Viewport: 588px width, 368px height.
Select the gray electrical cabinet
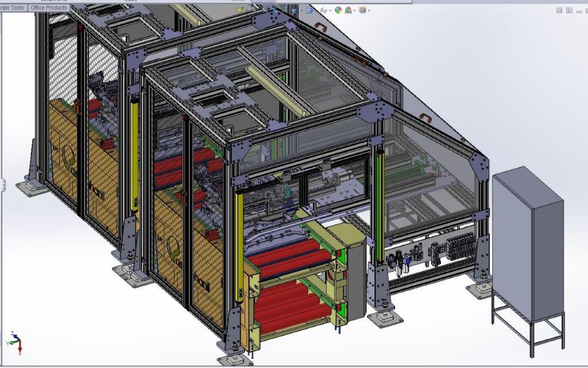(x=527, y=247)
